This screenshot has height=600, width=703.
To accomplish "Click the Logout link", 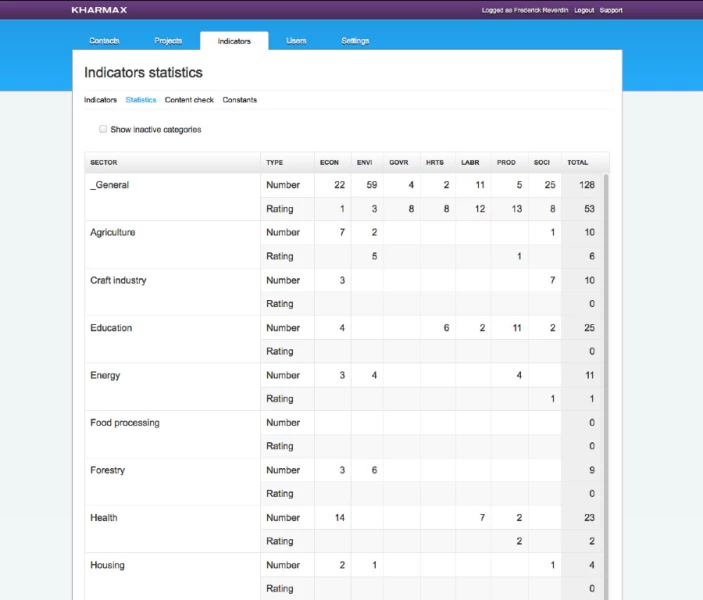I will pyautogui.click(x=584, y=10).
